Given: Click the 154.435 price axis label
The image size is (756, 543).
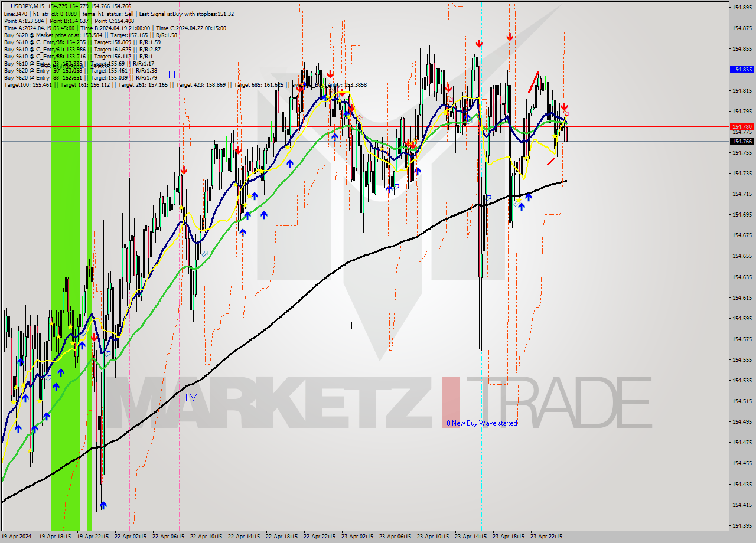Looking at the screenshot, I should 742,484.
